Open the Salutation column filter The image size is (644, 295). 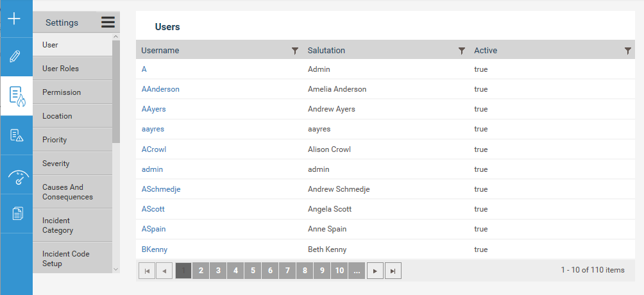click(x=462, y=51)
